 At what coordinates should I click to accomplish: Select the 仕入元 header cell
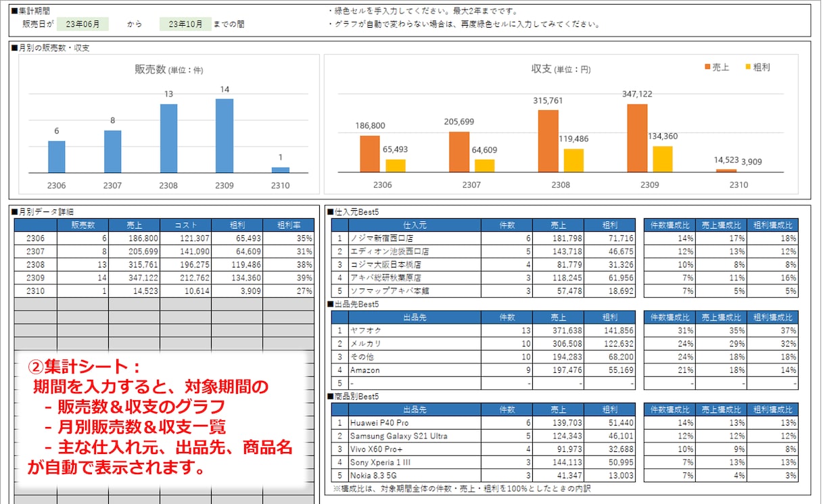tap(415, 225)
